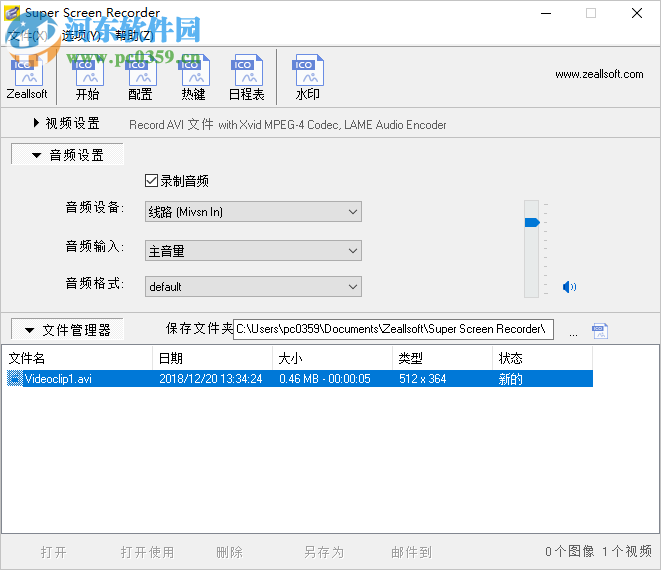Click the 0.46 MB - 00:00:05 size cell
This screenshot has height=570, width=661.
325,379
